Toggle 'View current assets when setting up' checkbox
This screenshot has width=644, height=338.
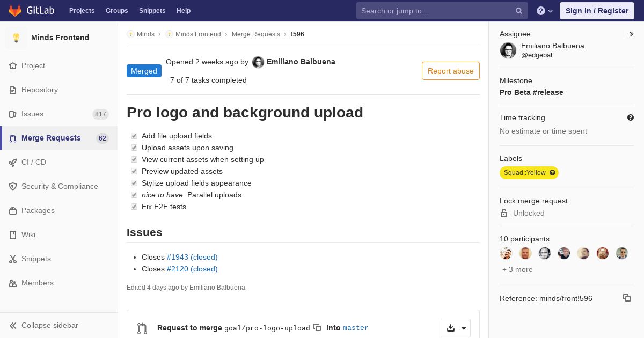[134, 159]
